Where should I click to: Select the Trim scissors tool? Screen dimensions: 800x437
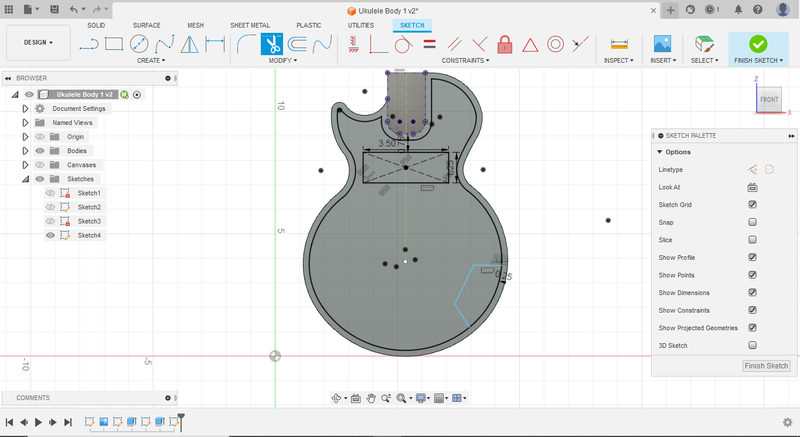(271, 44)
